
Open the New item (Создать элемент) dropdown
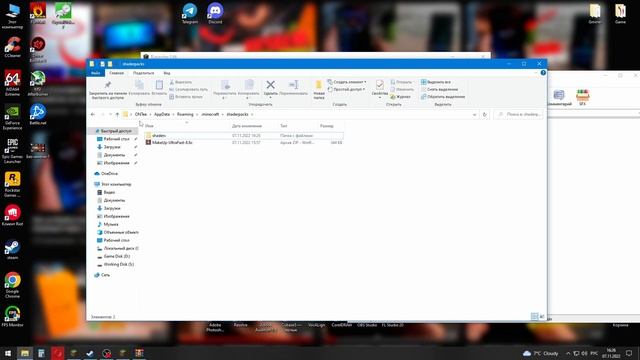347,82
